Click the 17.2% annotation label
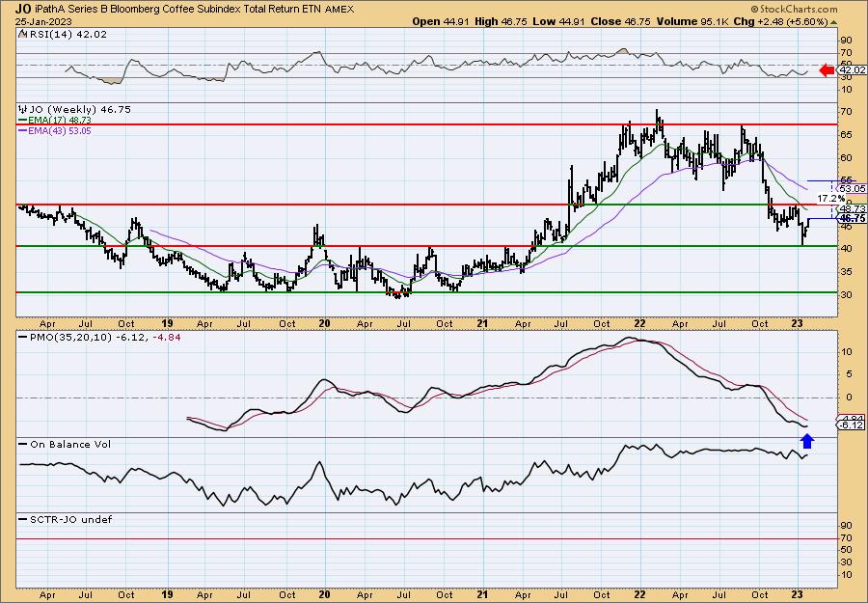Image resolution: width=868 pixels, height=603 pixels. tap(831, 198)
